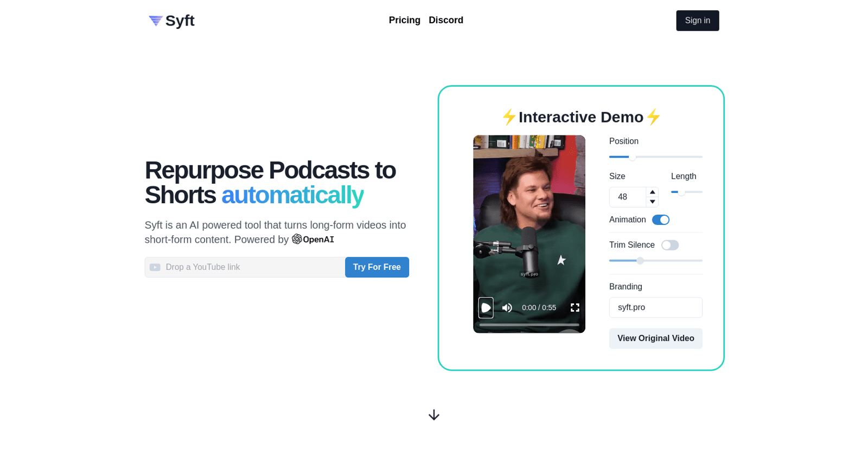Screen dimensions: 868x452
Task: Click the Length slider
Action: pyautogui.click(x=686, y=192)
